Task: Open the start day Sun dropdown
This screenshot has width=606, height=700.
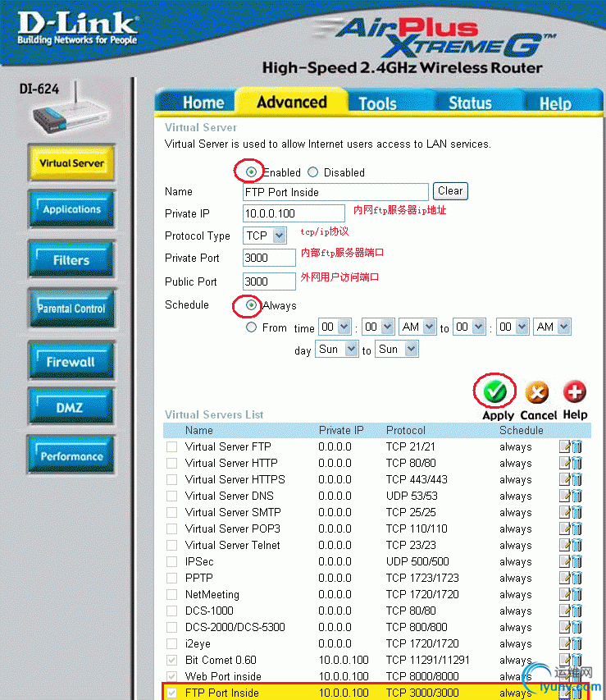Action: pyautogui.click(x=337, y=349)
